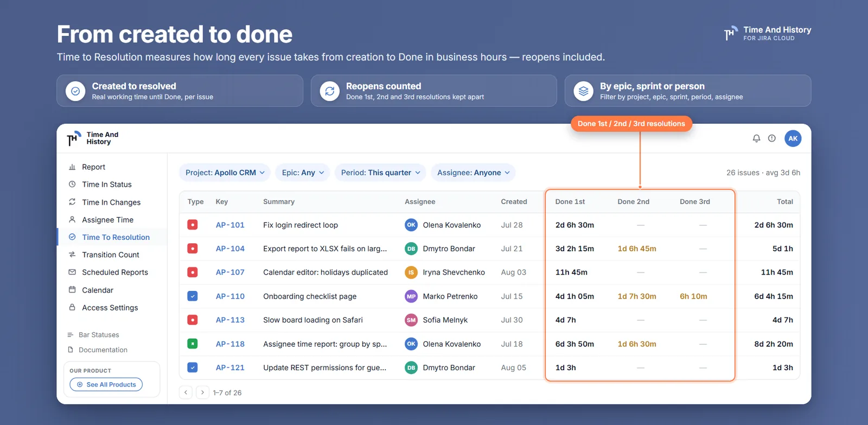
Task: Click the bug type icon for AP-101
Action: [x=193, y=225]
